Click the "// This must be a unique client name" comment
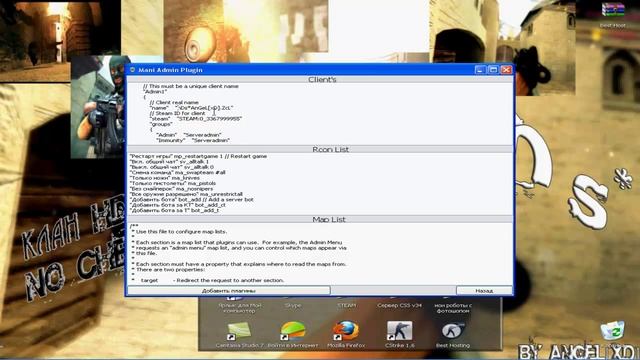The width and height of the screenshot is (640, 360). pos(191,87)
